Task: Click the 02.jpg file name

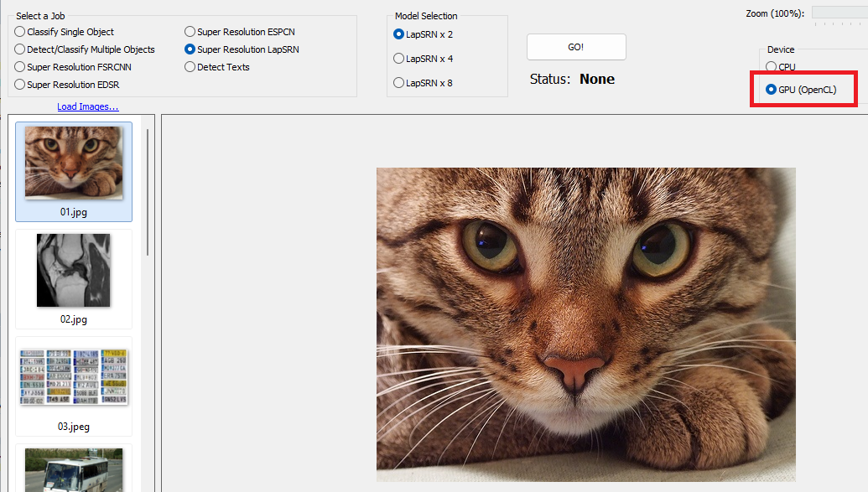Action: [74, 319]
